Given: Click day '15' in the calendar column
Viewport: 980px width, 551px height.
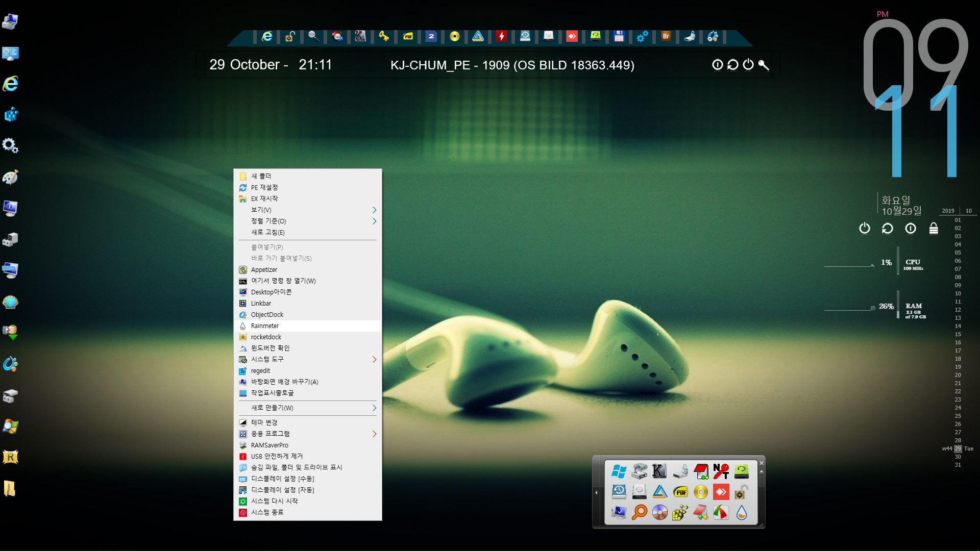Looking at the screenshot, I should 958,334.
